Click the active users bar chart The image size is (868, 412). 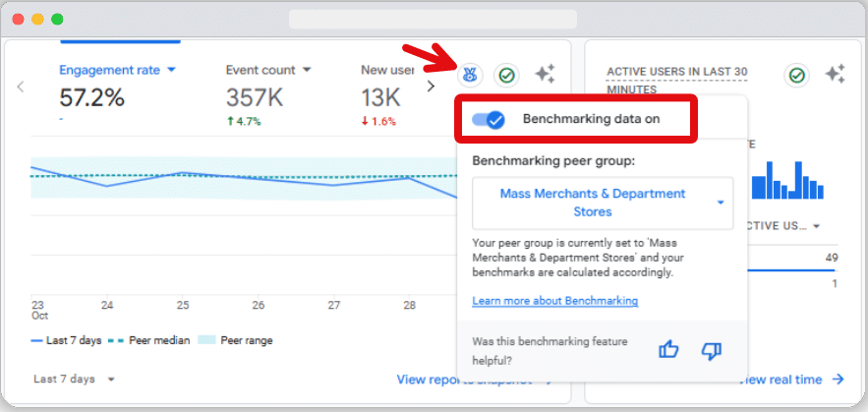[x=787, y=180]
